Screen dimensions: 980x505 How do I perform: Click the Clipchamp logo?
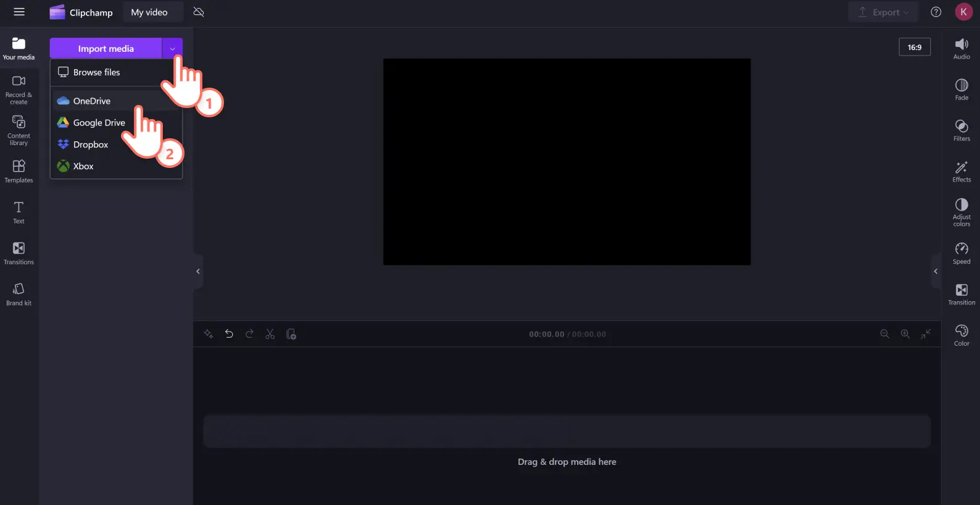click(x=81, y=12)
